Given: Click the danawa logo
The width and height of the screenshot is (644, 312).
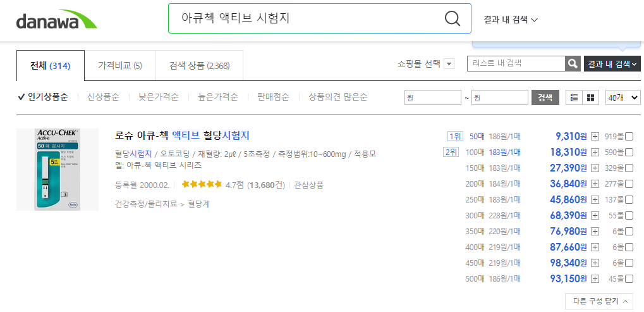Looking at the screenshot, I should click(x=57, y=20).
